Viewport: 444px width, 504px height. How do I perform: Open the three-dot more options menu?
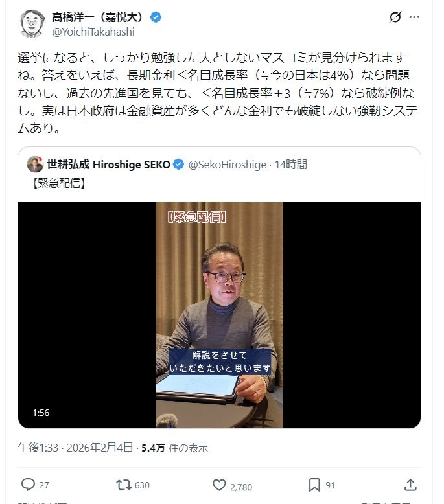click(x=414, y=17)
